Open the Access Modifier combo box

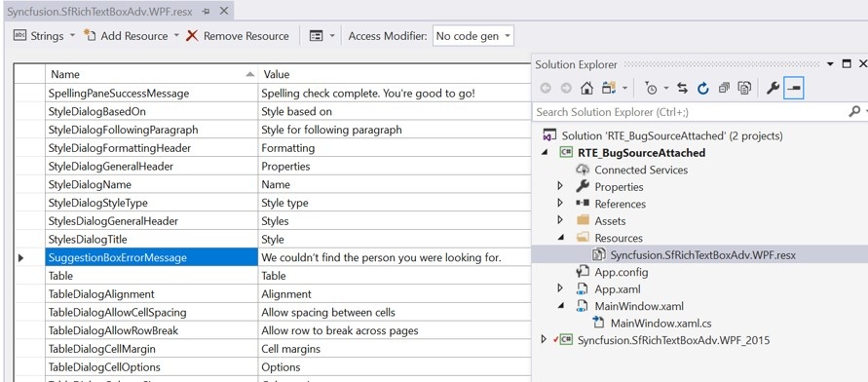tap(473, 36)
